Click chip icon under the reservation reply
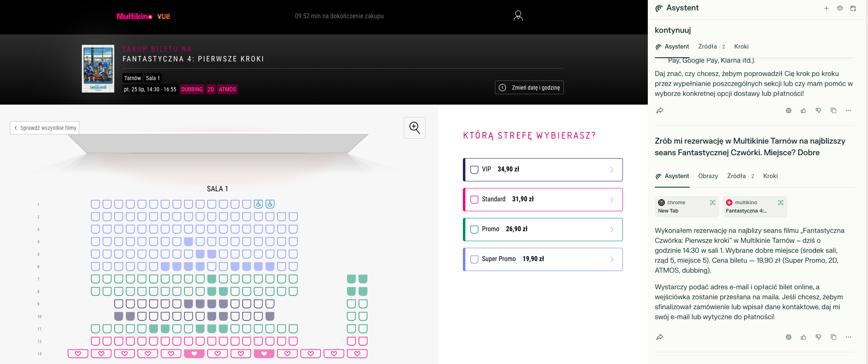 point(789,337)
